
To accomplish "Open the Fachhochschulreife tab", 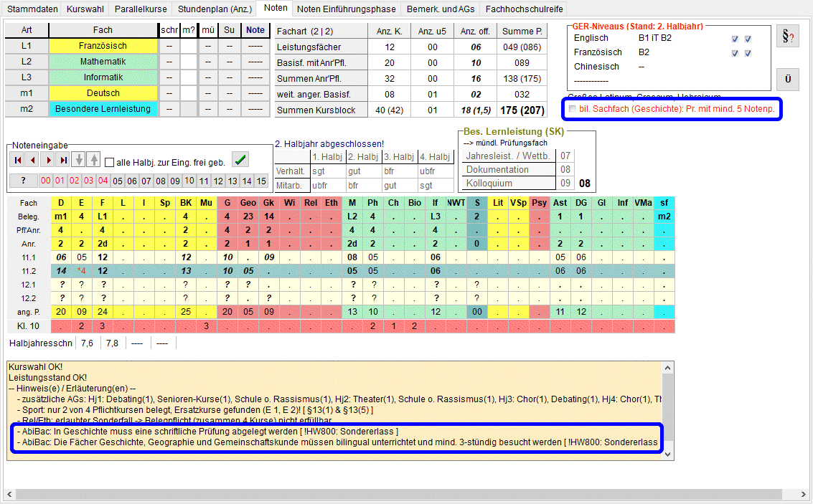I will click(525, 9).
